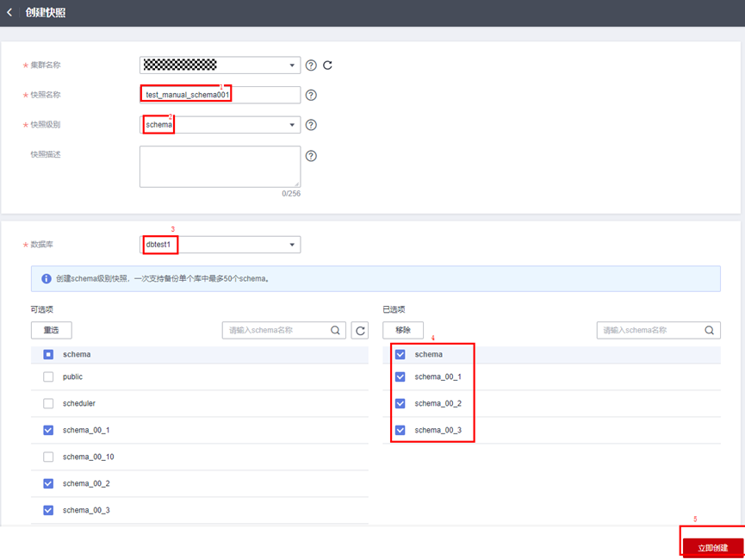Click the back arrow beside 创建快照
745x560 pixels.
pyautogui.click(x=9, y=13)
